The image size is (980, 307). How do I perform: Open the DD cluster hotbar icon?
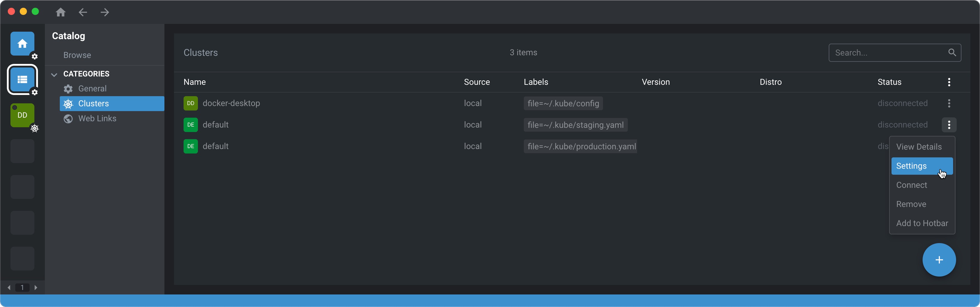pyautogui.click(x=22, y=115)
